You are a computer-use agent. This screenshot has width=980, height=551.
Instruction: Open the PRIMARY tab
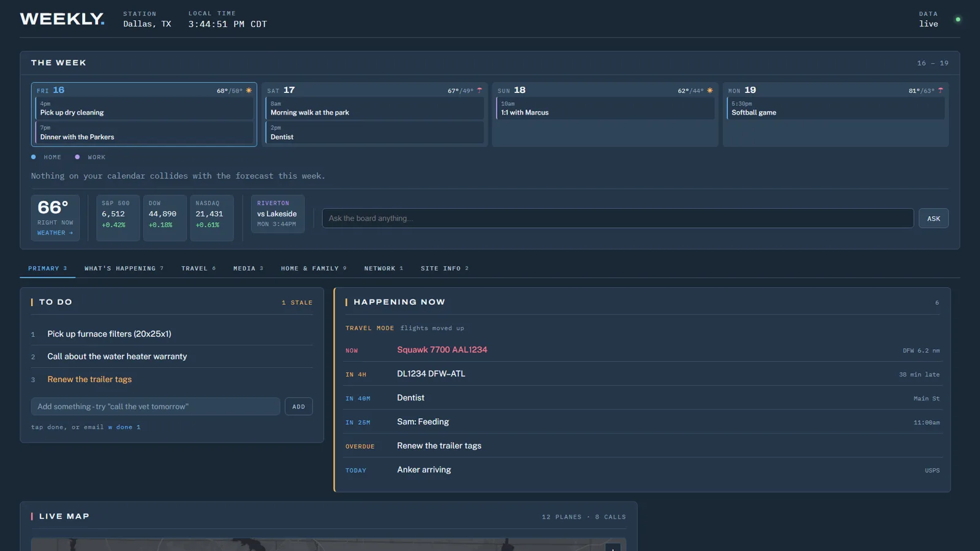point(48,269)
